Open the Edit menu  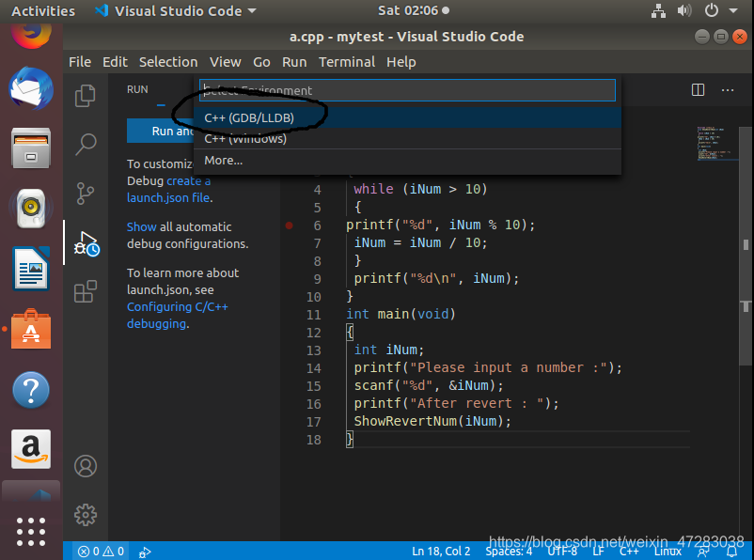click(x=115, y=62)
